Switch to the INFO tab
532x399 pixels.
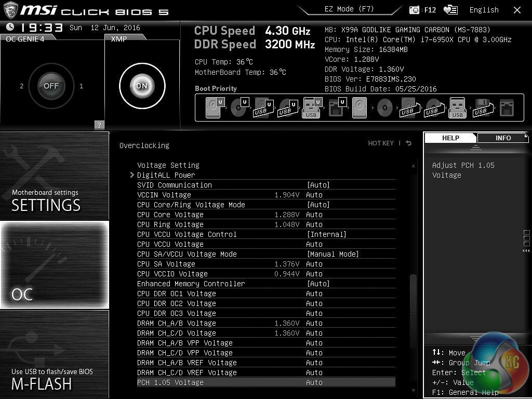[x=503, y=138]
